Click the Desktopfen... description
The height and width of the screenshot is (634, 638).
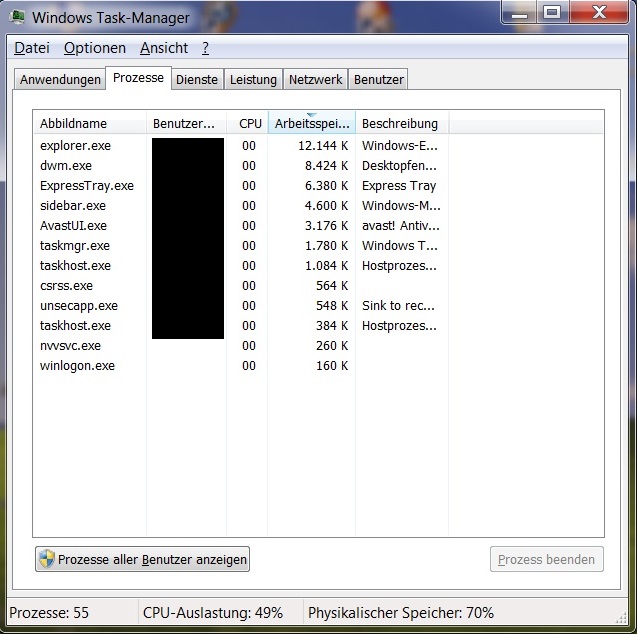(x=399, y=166)
